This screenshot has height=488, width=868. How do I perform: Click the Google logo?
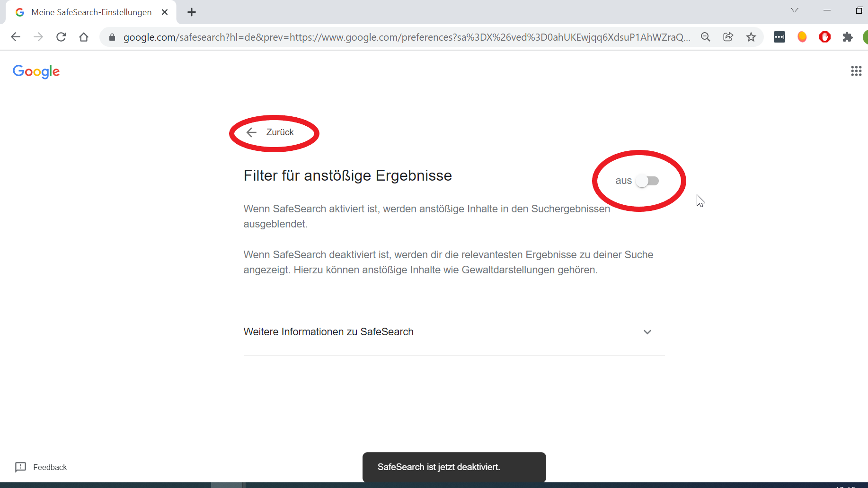pos(36,71)
